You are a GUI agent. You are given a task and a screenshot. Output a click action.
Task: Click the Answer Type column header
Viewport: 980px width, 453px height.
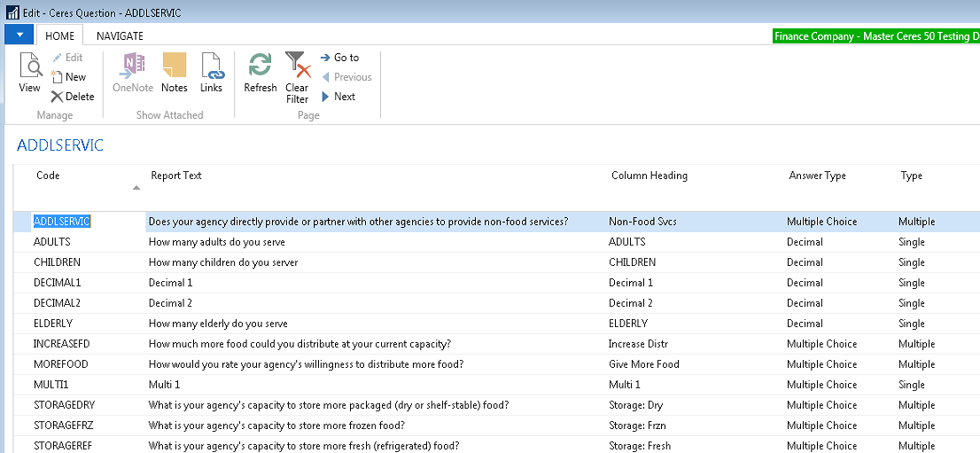point(817,176)
